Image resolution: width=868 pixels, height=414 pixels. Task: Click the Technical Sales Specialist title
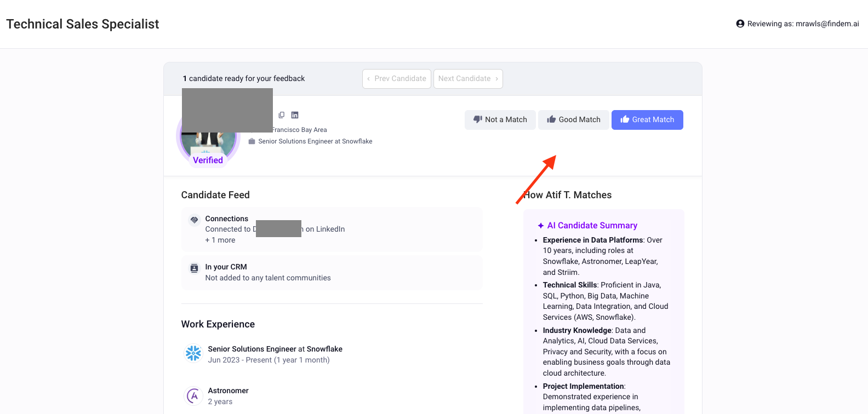(83, 24)
